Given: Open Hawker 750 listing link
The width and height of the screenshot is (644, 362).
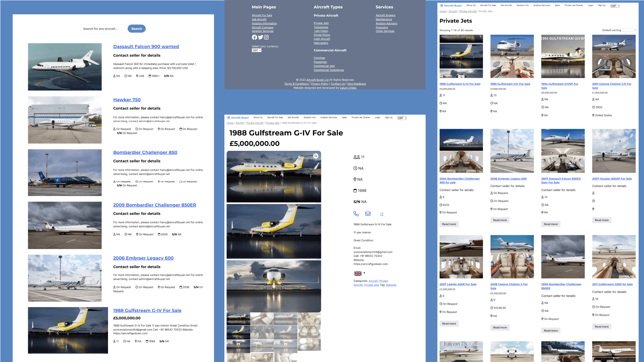Looking at the screenshot, I should 127,100.
